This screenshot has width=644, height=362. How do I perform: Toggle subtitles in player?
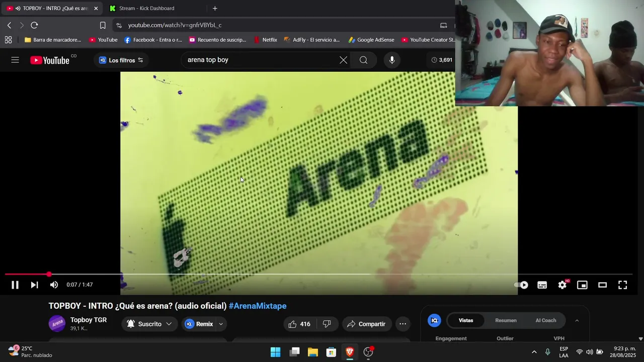(x=542, y=285)
